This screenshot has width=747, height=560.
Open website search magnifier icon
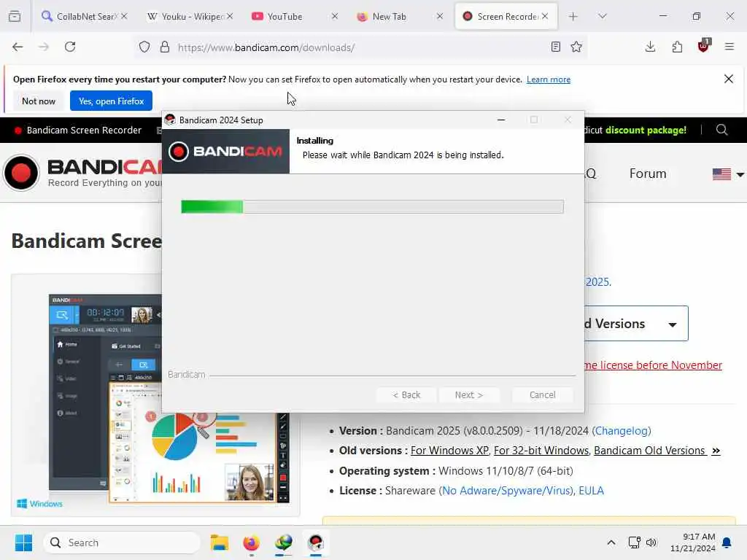tap(721, 130)
